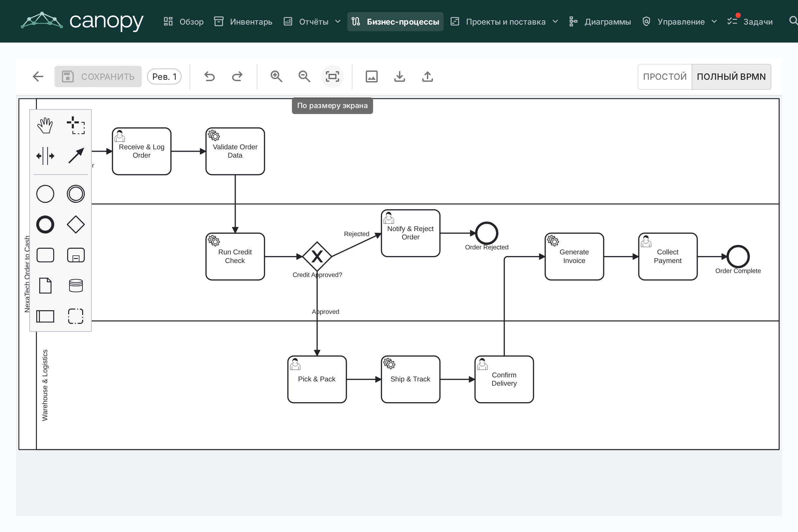Open the Рев. 1 revision chip
The image size is (798, 532).
pos(164,77)
